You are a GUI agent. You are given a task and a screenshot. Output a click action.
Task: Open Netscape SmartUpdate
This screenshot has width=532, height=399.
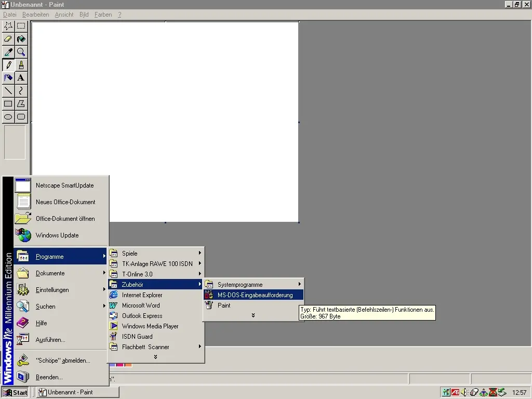(x=61, y=185)
